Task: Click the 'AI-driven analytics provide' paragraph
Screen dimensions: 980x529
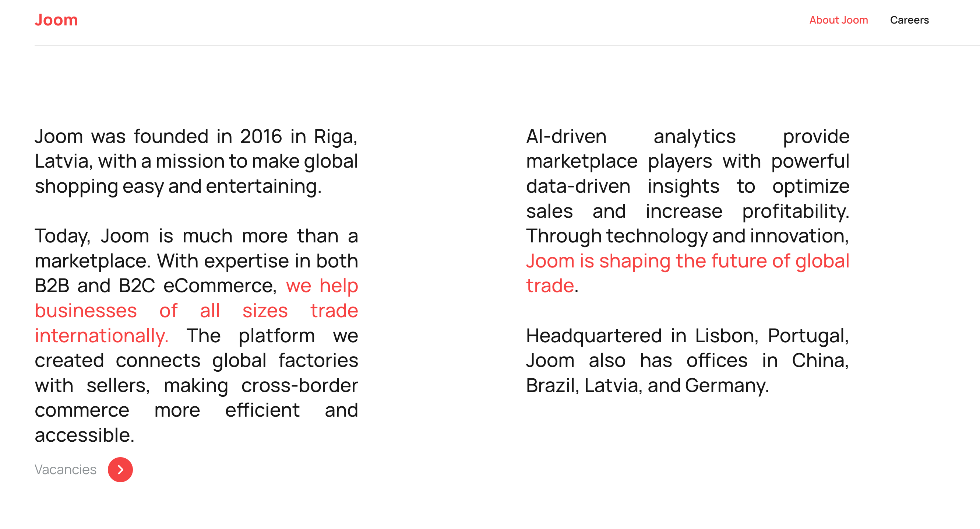Action: point(687,211)
